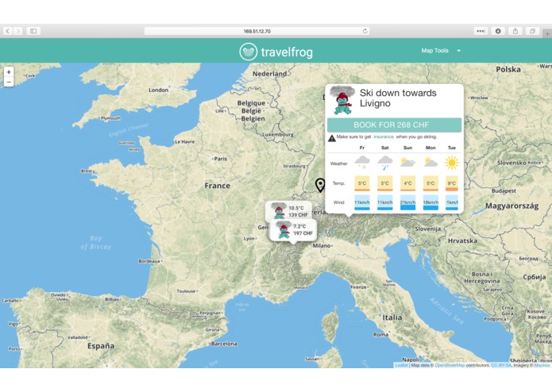
Task: Click Monday's 18km/h wind cell
Action: click(430, 202)
